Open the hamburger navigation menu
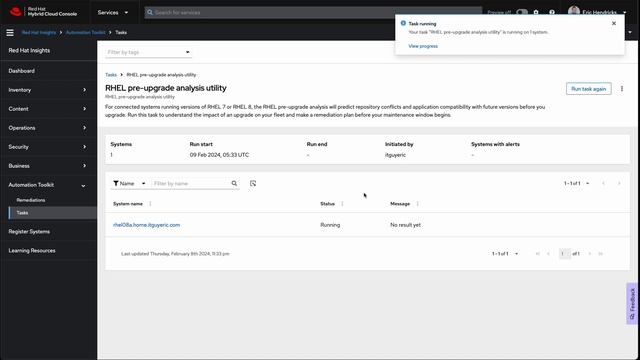This screenshot has width=640, height=360. [10, 32]
